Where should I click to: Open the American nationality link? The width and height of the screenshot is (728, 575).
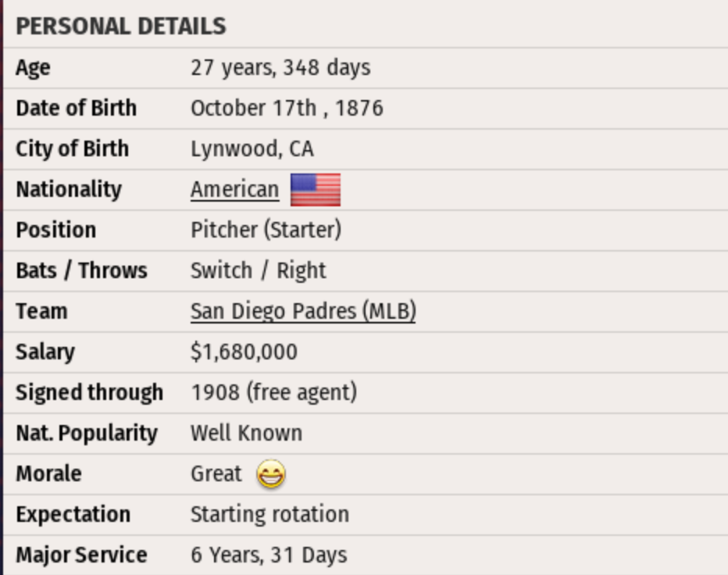tap(234, 190)
